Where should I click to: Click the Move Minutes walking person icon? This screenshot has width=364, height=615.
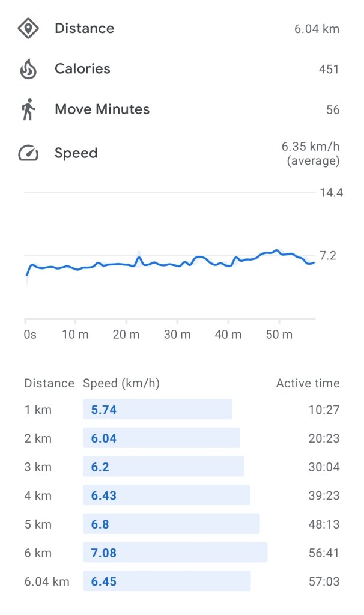(28, 110)
